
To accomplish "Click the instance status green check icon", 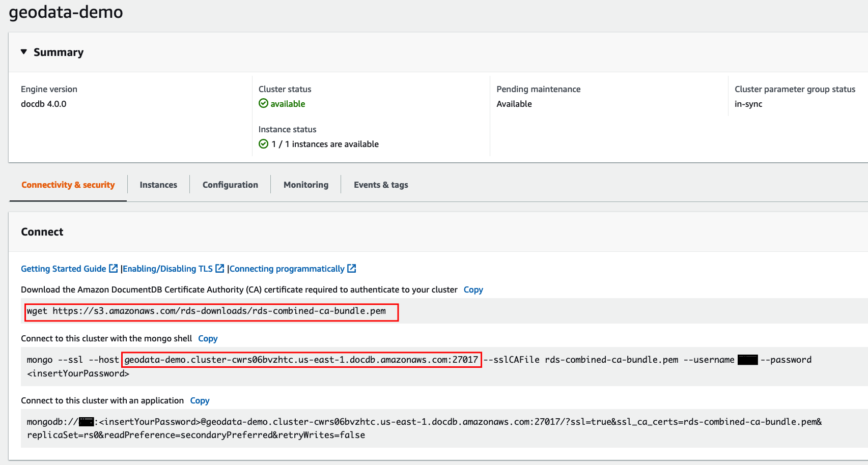I will (x=263, y=144).
